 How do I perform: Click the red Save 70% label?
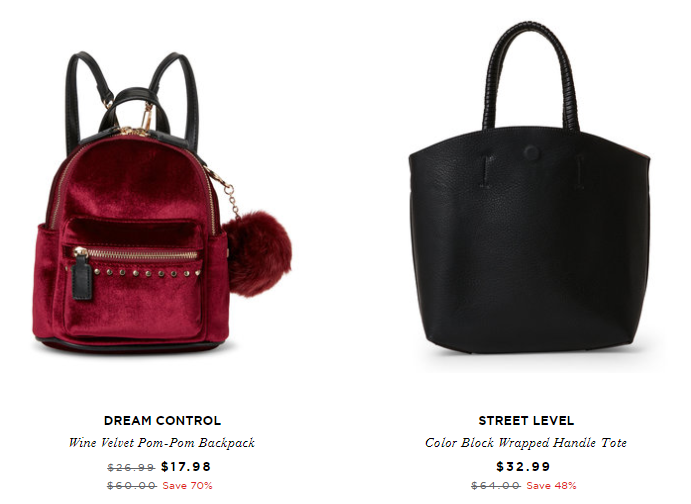click(187, 485)
